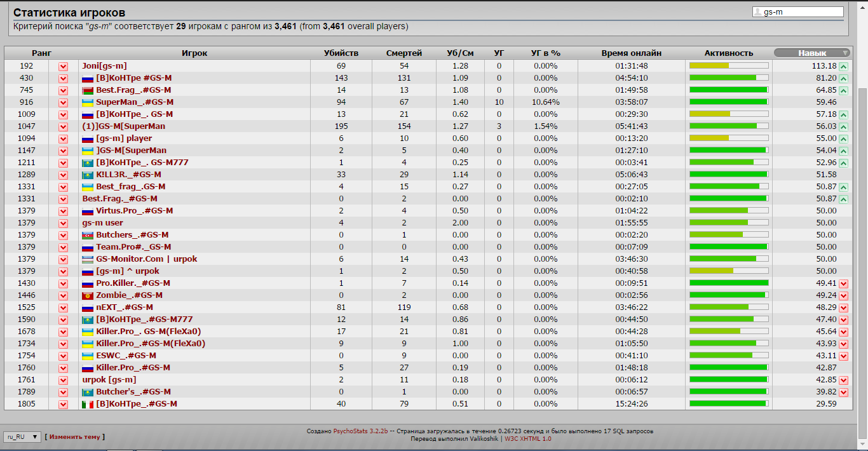Click flag beside Virtus.Pro_.#GS-M
Viewport: 868px width, 451px height.
point(88,211)
